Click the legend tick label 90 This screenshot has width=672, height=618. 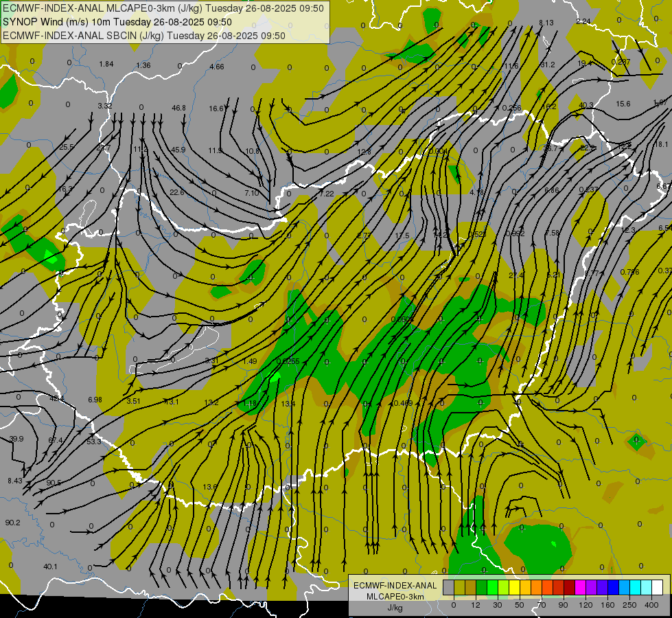click(563, 605)
